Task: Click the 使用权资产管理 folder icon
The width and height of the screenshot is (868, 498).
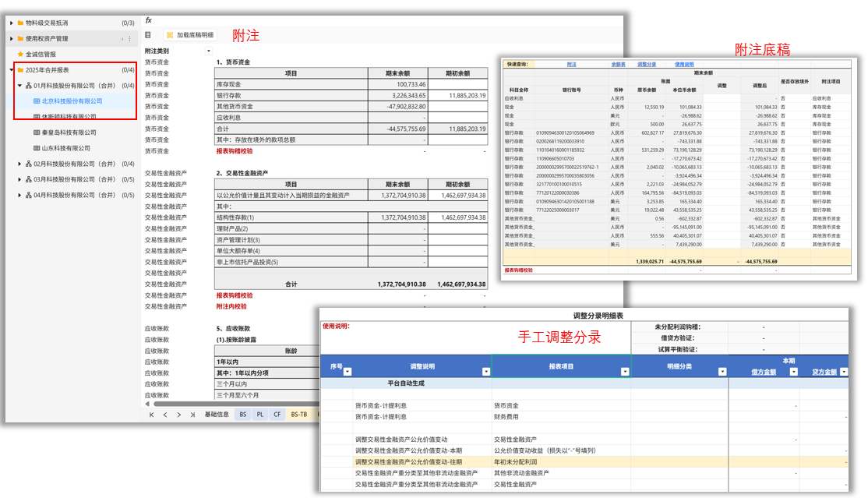Action: coord(20,39)
